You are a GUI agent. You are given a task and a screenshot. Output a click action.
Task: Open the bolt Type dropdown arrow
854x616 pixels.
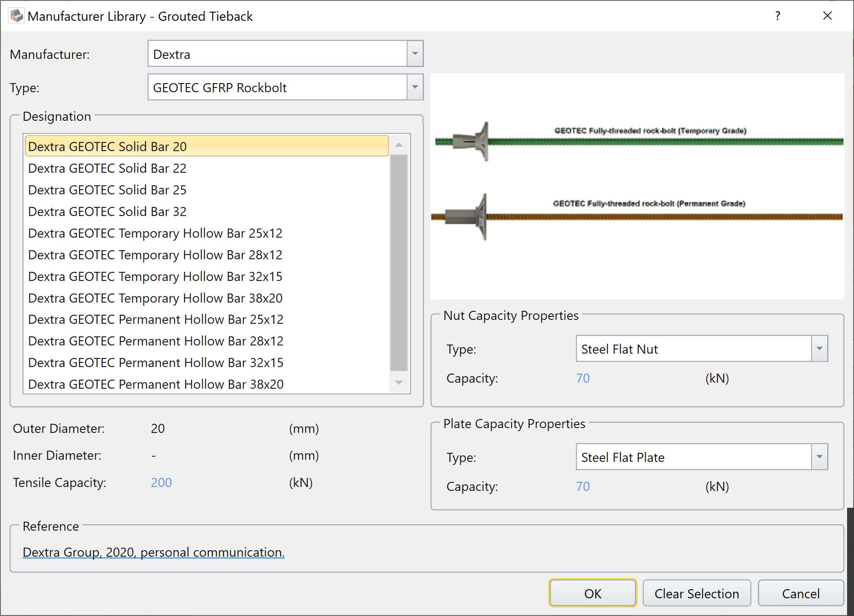tap(415, 87)
